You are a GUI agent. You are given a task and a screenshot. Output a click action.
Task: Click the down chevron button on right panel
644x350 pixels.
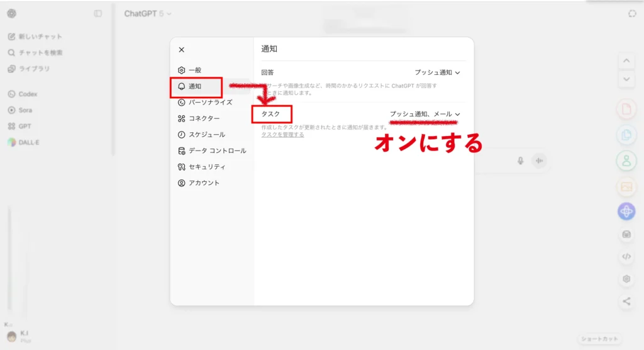626,79
